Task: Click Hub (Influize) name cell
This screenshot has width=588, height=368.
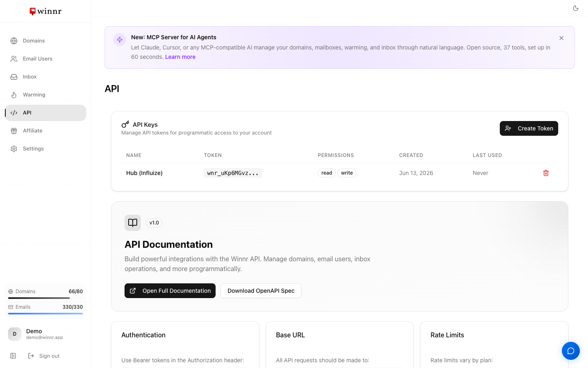Action: click(145, 173)
